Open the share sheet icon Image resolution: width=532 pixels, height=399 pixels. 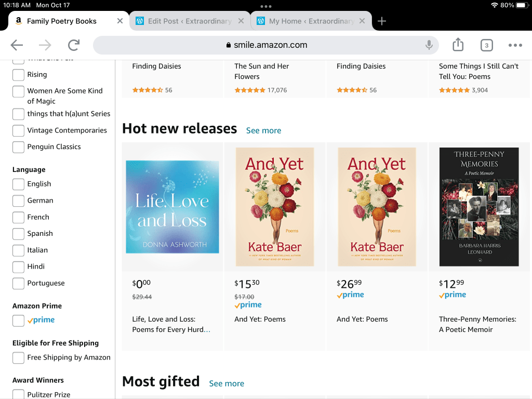click(458, 45)
